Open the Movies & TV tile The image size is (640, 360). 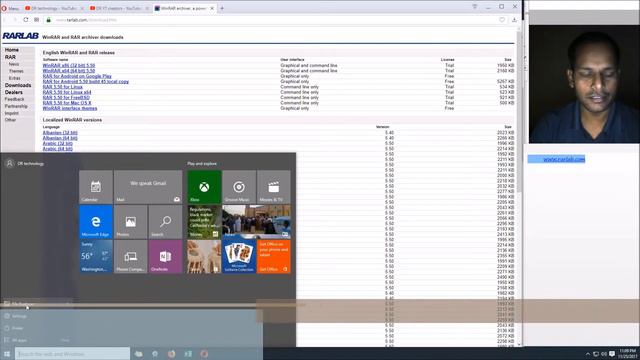273,187
